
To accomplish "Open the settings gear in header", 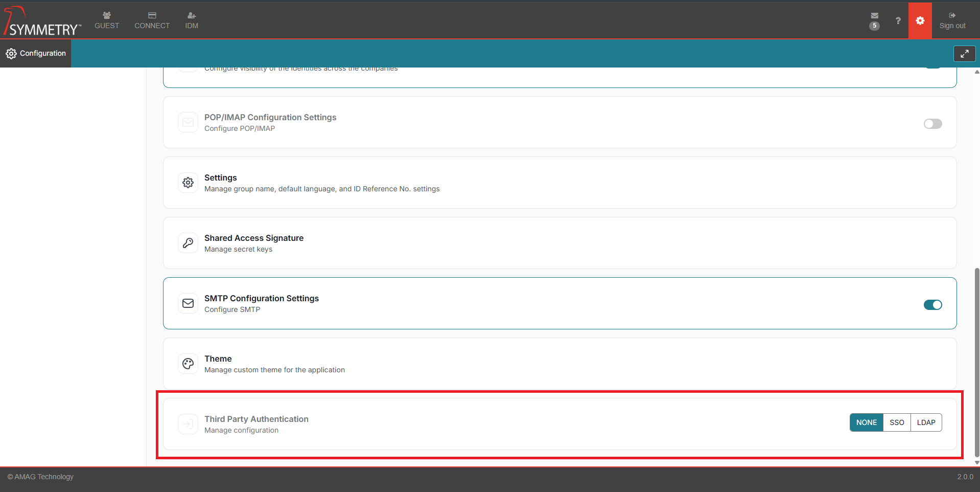I will pyautogui.click(x=920, y=21).
